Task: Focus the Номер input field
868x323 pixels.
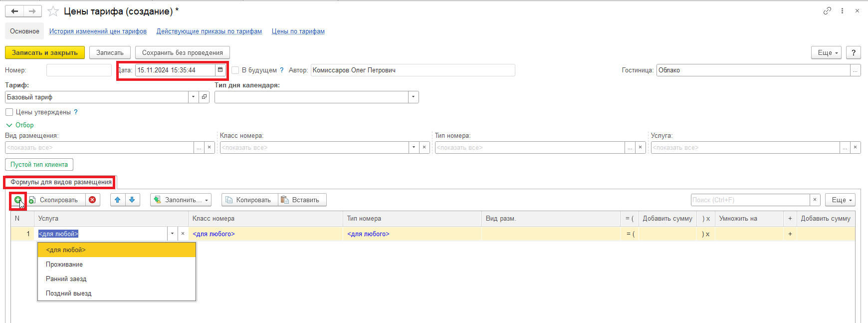Action: pyautogui.click(x=79, y=70)
